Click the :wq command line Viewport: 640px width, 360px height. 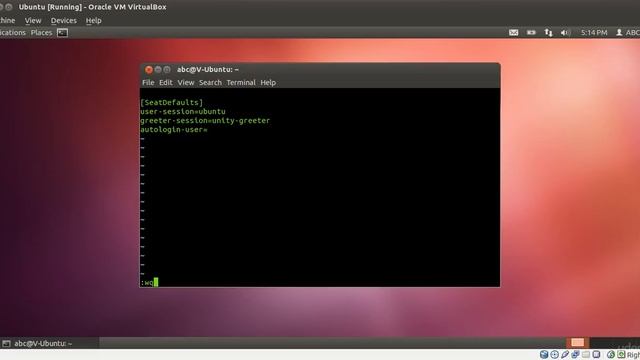pos(149,282)
